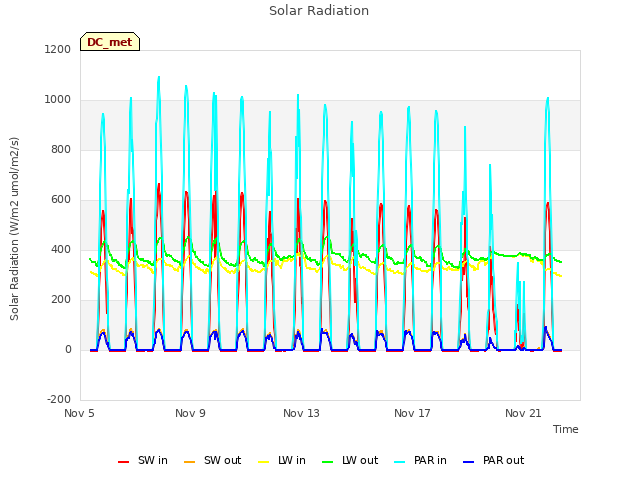Click the 800 y-axis tick label
The width and height of the screenshot is (640, 480).
(61, 149)
